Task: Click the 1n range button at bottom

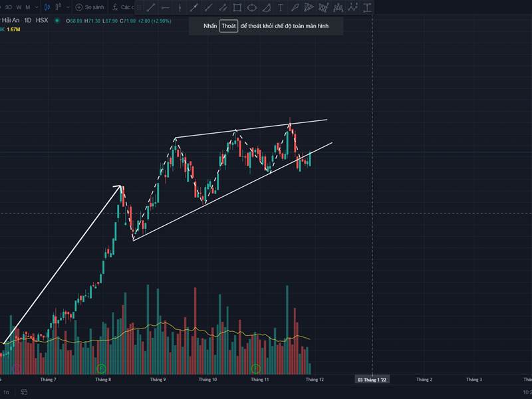Action: [6, 392]
